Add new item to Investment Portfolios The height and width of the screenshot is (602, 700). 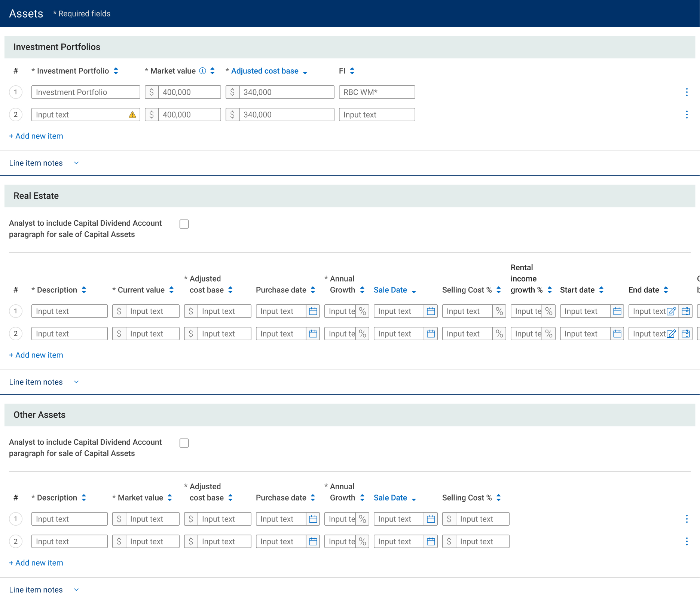pos(36,136)
